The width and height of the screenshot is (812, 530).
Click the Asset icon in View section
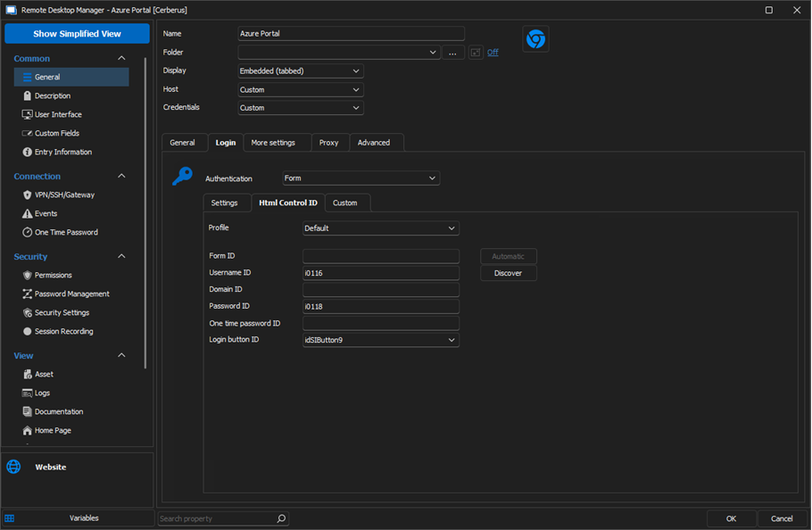(x=28, y=374)
